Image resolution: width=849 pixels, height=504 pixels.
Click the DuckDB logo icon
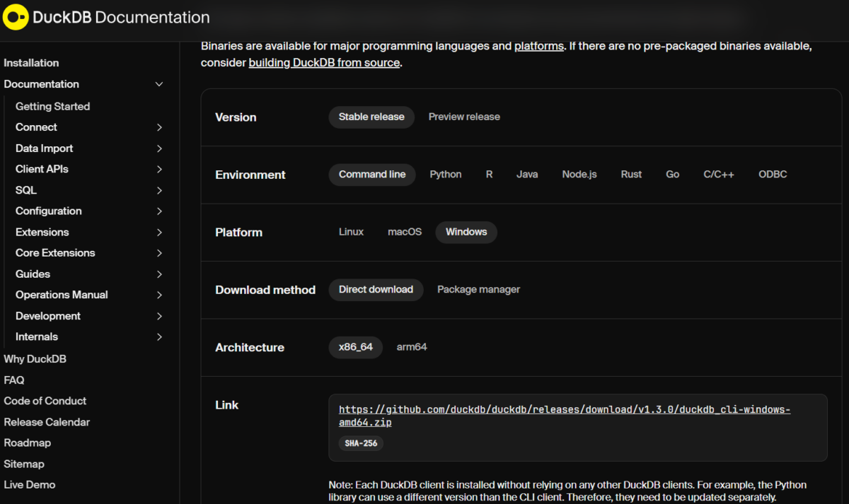tap(16, 18)
